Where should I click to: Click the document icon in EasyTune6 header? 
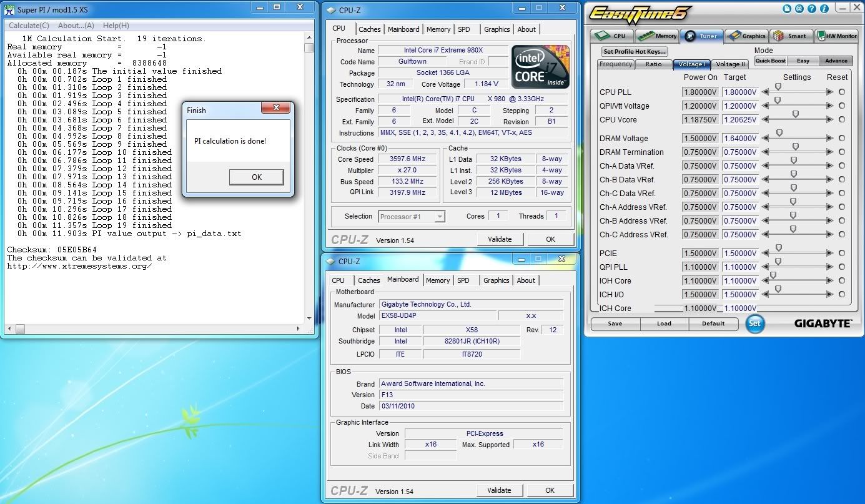tap(786, 9)
